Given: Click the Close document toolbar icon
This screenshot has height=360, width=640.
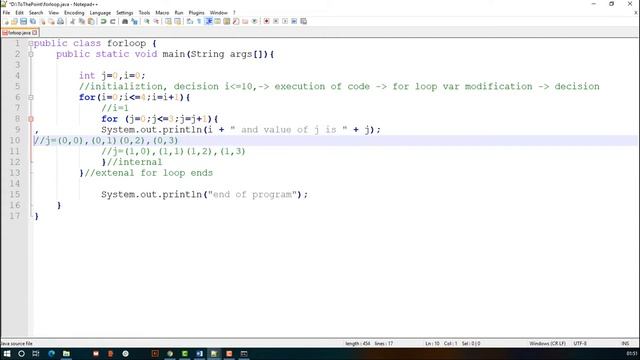Looking at the screenshot, I should click(x=42, y=21).
